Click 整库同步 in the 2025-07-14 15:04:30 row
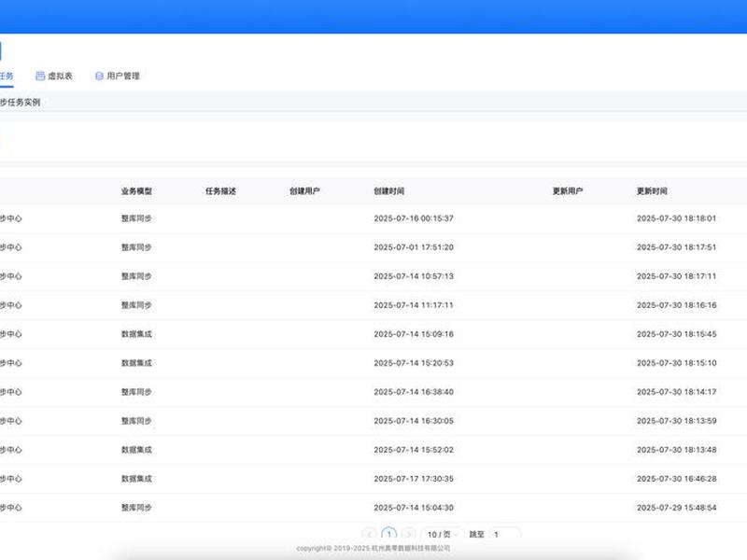Viewport: 747px width, 560px height. coord(136,508)
